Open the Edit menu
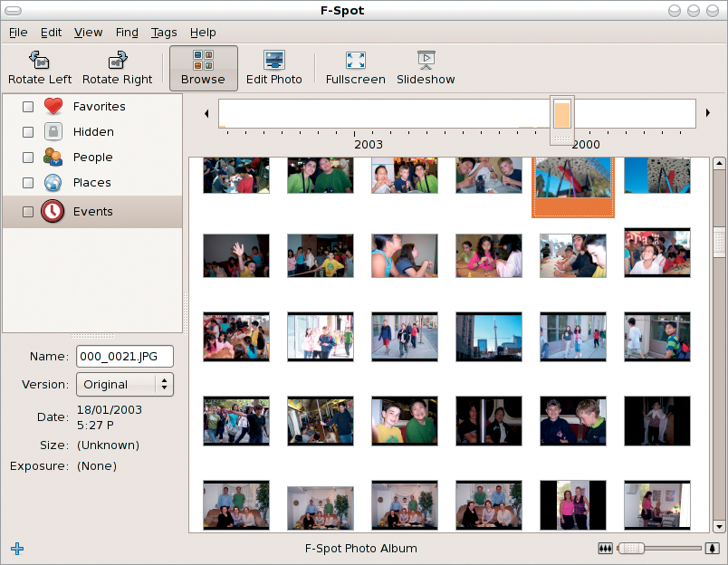The width and height of the screenshot is (728, 565). pyautogui.click(x=51, y=33)
